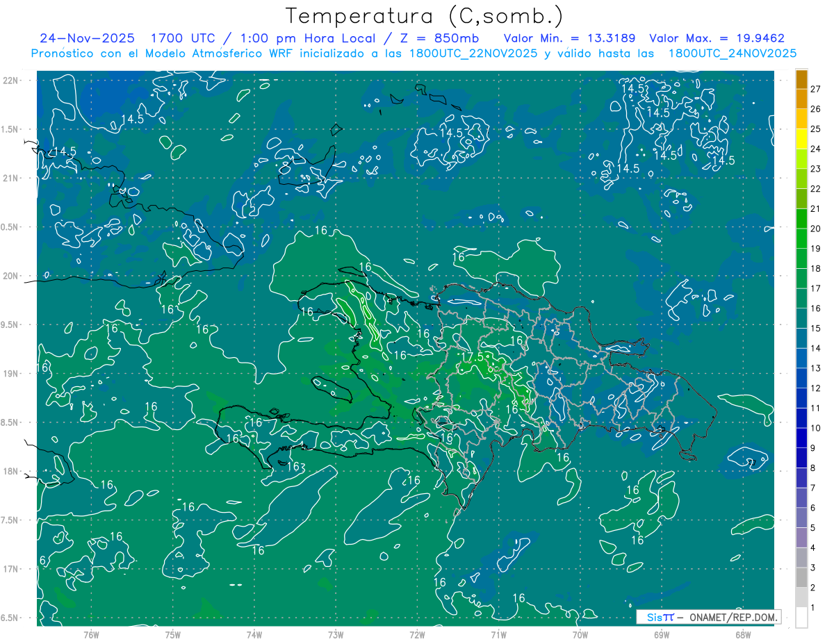Click the '20N' latitude axis label
Viewport: 834px width, 644px height.
click(11, 276)
